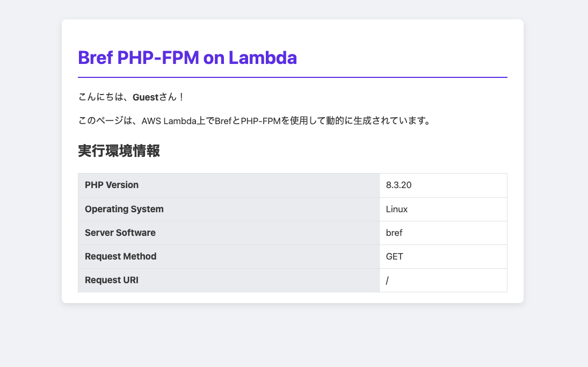The height and width of the screenshot is (367, 588).
Task: Click the '実行環境情報' section heading
Action: point(119,151)
